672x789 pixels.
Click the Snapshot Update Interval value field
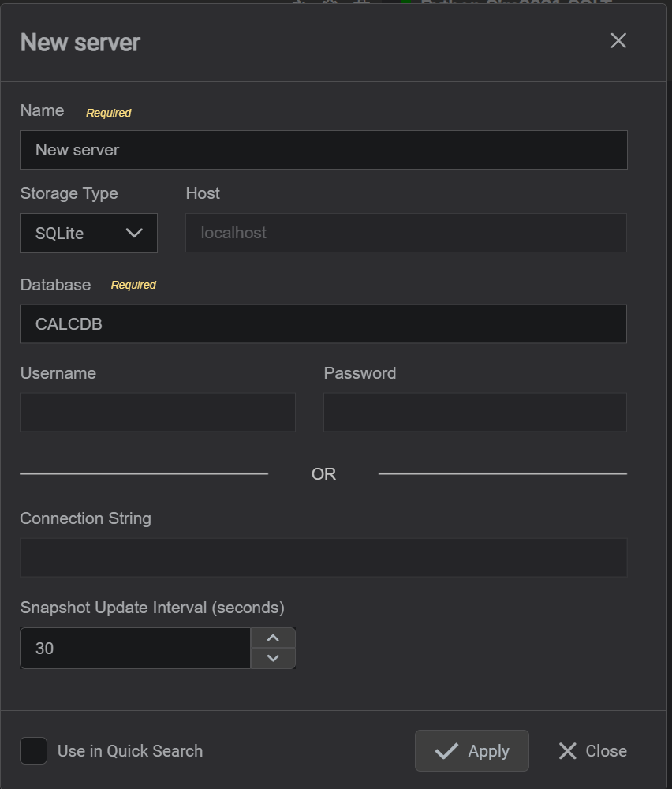pos(136,648)
